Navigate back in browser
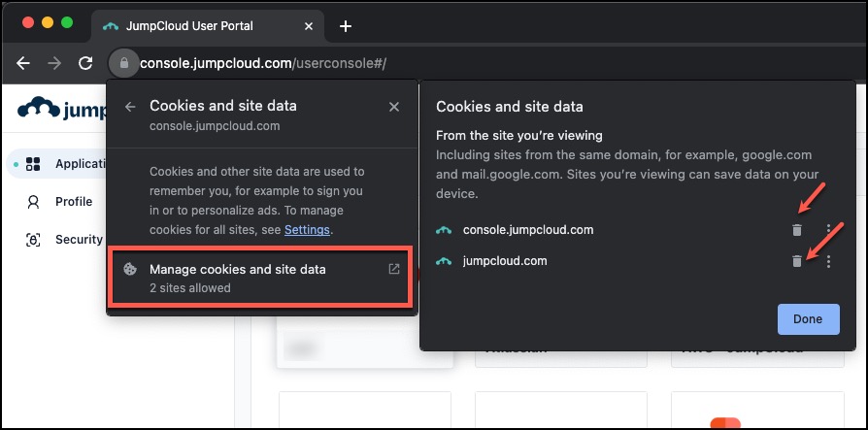 pyautogui.click(x=23, y=63)
